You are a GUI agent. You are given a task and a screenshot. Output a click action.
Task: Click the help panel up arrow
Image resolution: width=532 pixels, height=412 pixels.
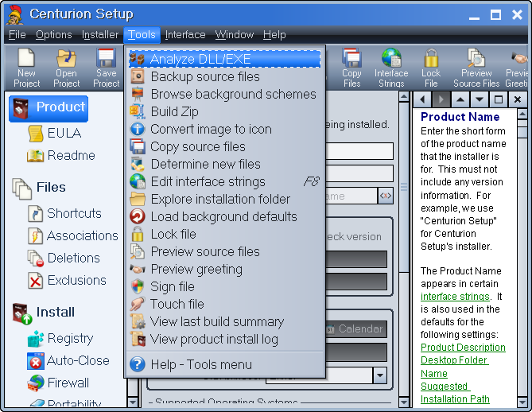pos(460,99)
